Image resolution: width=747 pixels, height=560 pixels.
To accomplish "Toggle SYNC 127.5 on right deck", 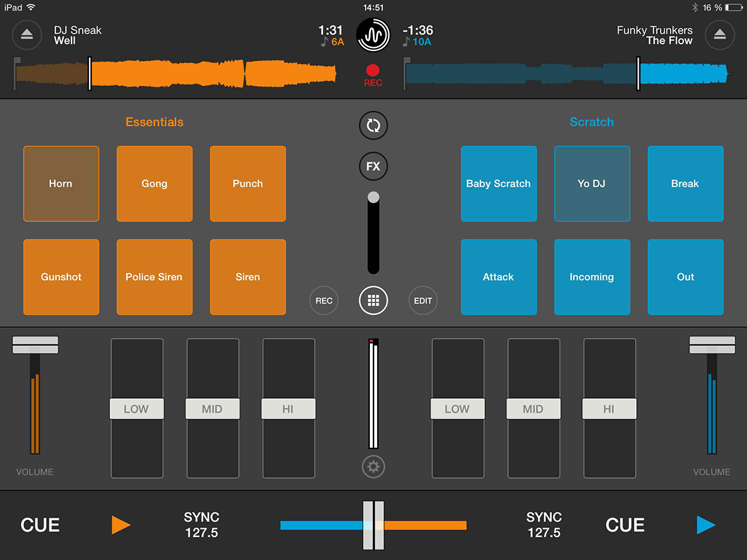I will tap(544, 525).
